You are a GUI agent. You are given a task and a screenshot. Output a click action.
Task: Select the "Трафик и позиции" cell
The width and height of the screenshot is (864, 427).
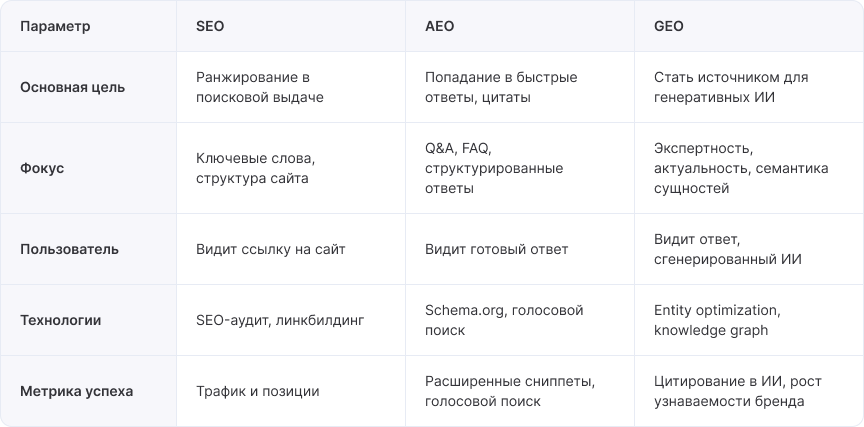tap(258, 391)
